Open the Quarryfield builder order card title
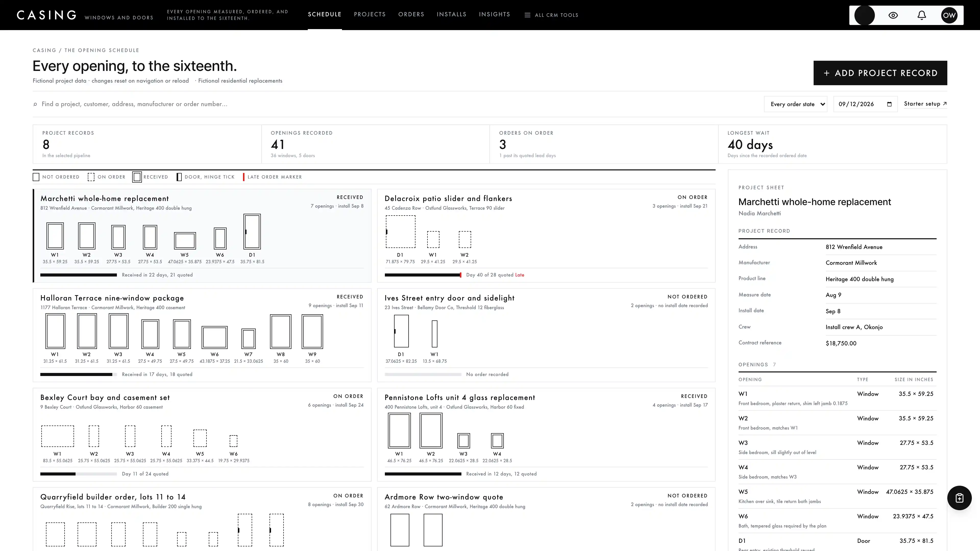The height and width of the screenshot is (551, 980). [113, 497]
